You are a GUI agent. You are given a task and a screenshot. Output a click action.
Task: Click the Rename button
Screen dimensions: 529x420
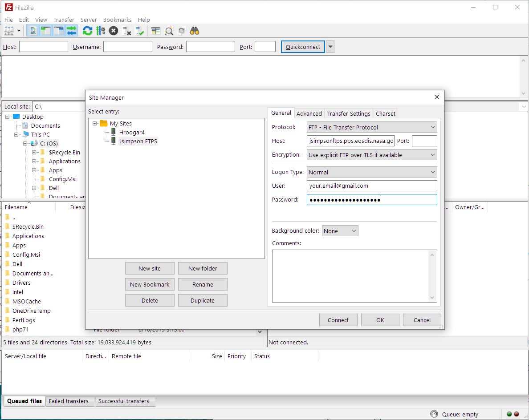[x=203, y=284]
